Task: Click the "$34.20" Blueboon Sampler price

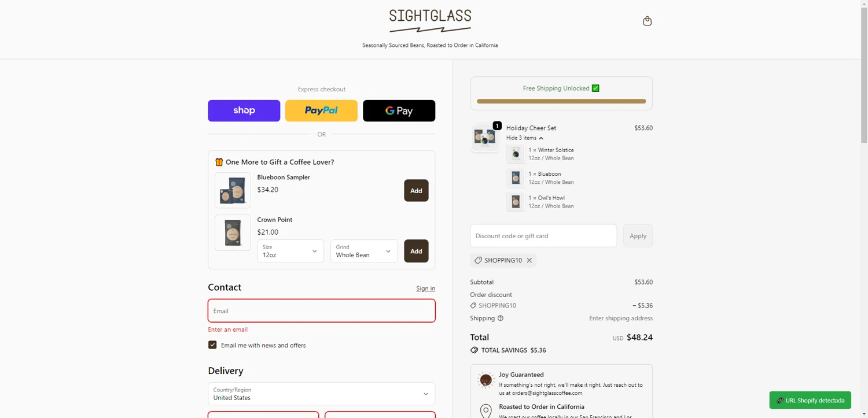Action: [268, 190]
